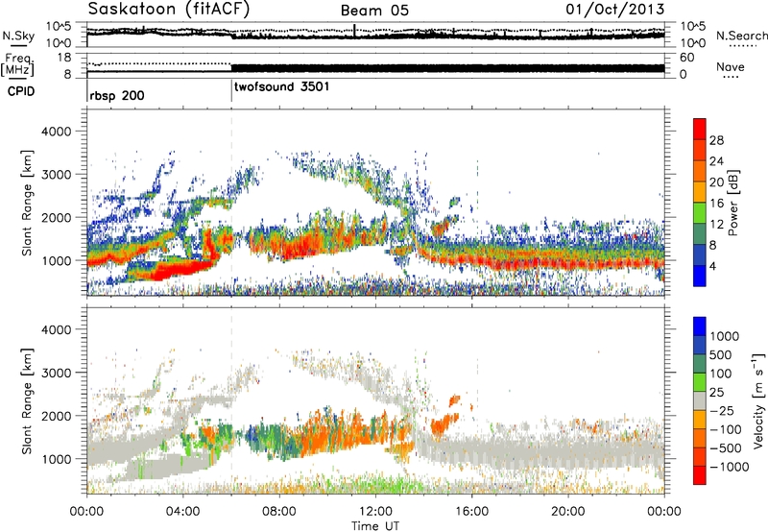768x532 pixels.
Task: Click the '20:00' time axis tick label
Action: (x=567, y=512)
